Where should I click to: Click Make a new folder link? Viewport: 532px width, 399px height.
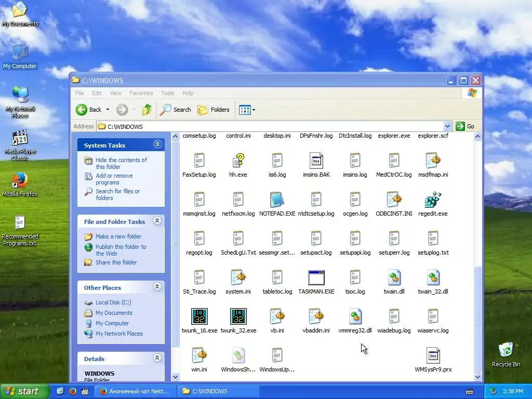tap(118, 236)
